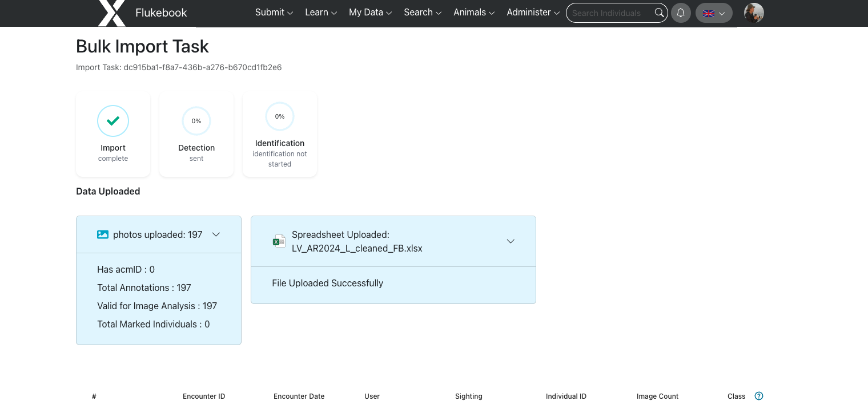Click the search magnifying glass icon
Viewport: 868px width, 409px height.
(x=659, y=13)
